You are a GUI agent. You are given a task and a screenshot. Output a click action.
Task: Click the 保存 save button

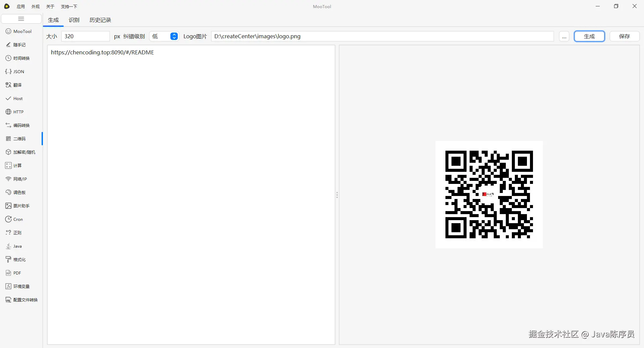click(625, 36)
